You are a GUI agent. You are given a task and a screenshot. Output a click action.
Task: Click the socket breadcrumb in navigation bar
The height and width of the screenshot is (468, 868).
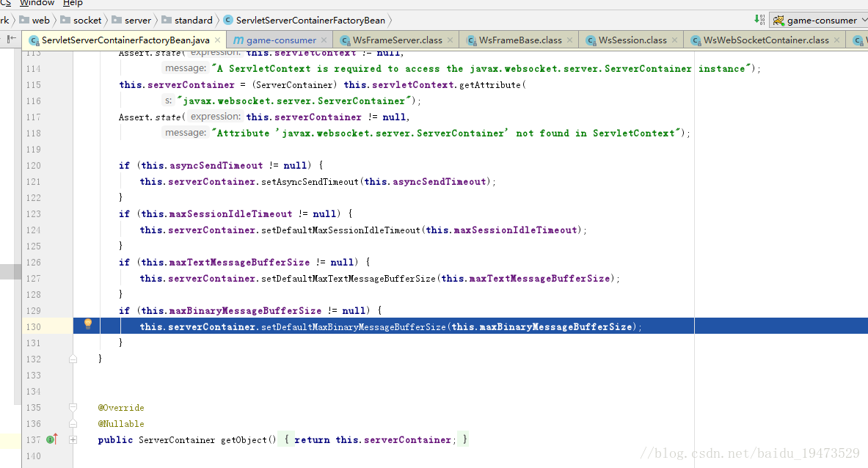(87, 21)
